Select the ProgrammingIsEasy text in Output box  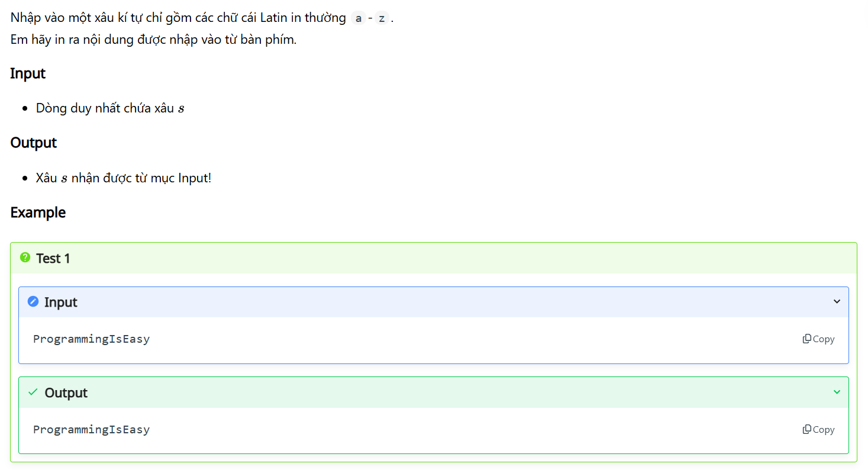click(x=91, y=430)
